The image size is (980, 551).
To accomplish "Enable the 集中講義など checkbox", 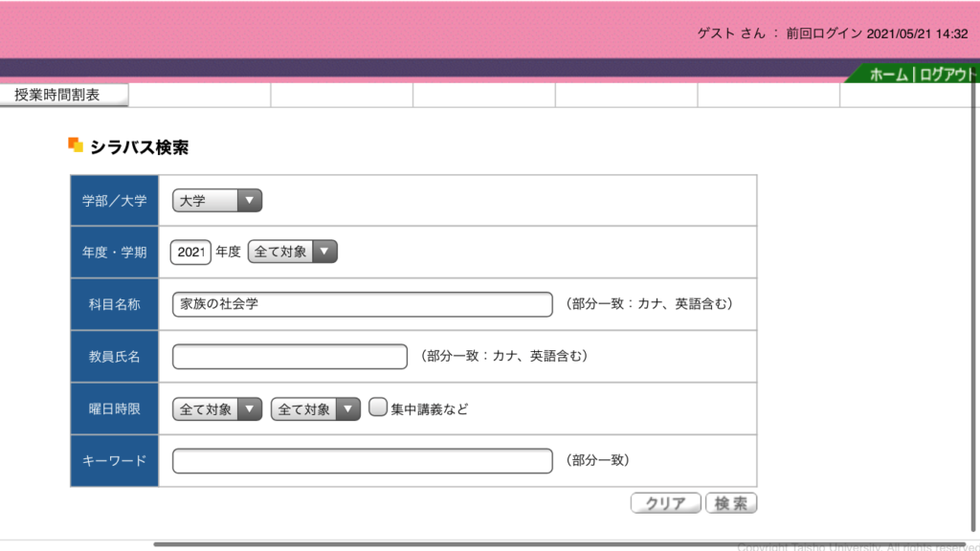I will coord(377,408).
